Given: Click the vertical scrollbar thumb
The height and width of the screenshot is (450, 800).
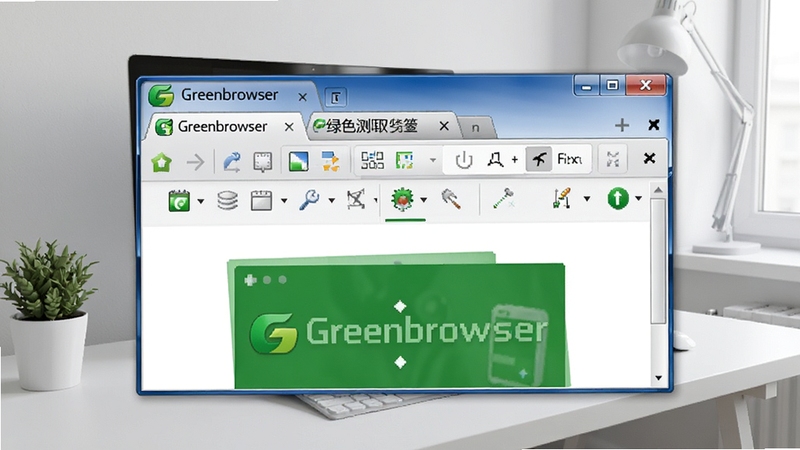Looking at the screenshot, I should [658, 261].
